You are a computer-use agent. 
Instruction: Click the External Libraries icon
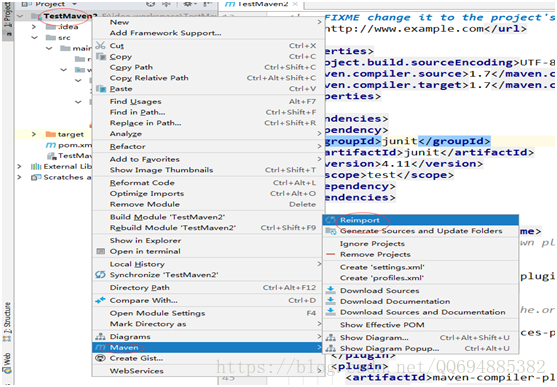click(x=36, y=166)
